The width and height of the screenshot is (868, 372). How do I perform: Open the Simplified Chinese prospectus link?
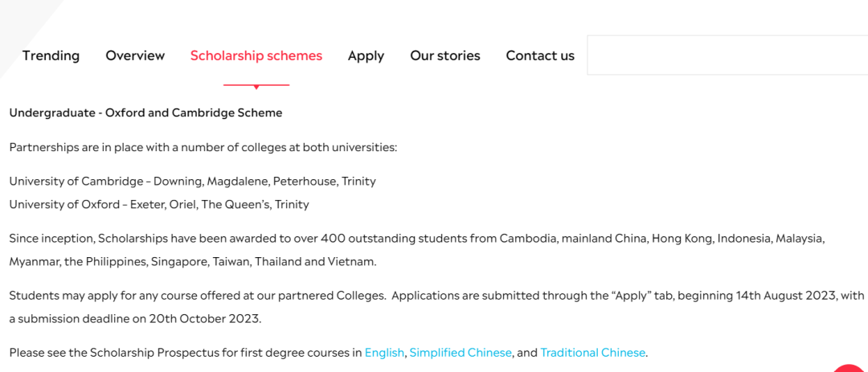[x=461, y=353]
